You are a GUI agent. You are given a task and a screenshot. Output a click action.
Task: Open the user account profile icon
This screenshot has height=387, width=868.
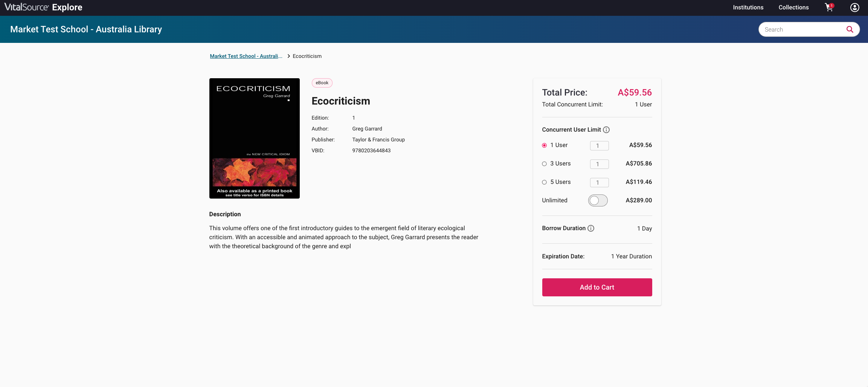coord(854,8)
